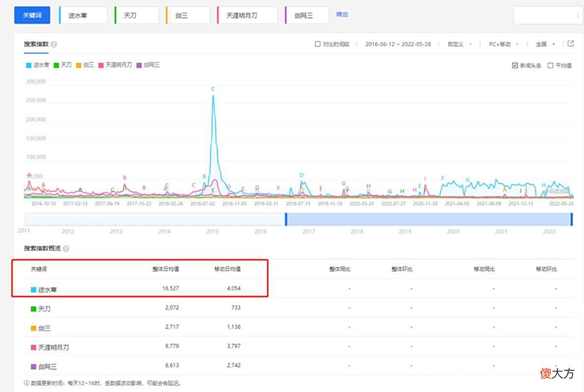This screenshot has height=392, width=584.
Task: Click the value 16,527 for 逆水寒
Action: (x=171, y=288)
